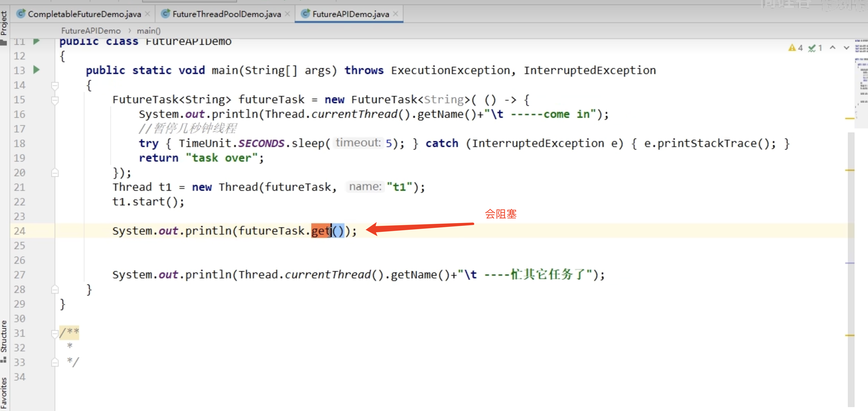Click the run arrow beside class declaration
This screenshot has height=411, width=868.
pos(36,41)
